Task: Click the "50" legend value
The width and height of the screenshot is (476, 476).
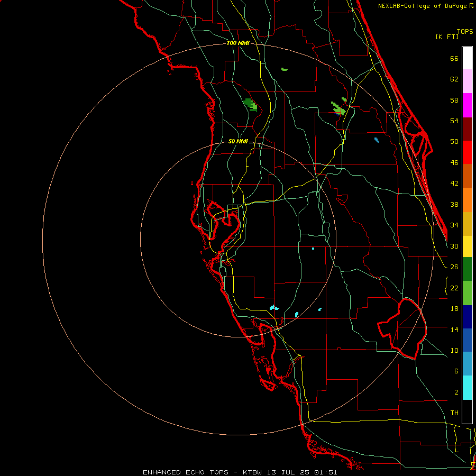Action: (454, 141)
